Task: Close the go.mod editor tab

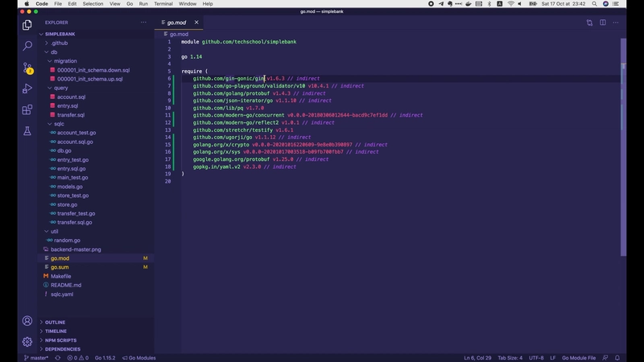Action: pyautogui.click(x=196, y=23)
